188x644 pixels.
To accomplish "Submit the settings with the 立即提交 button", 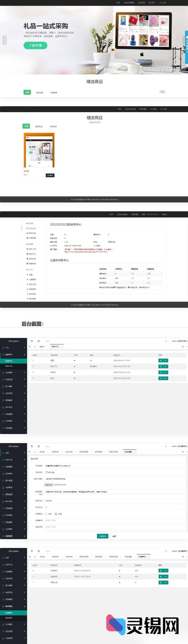I will (102, 536).
